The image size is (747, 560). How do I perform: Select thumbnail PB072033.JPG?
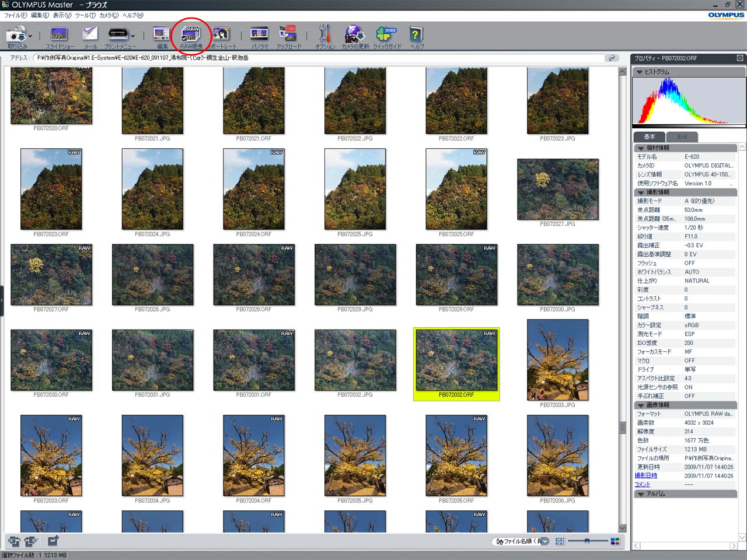(558, 359)
